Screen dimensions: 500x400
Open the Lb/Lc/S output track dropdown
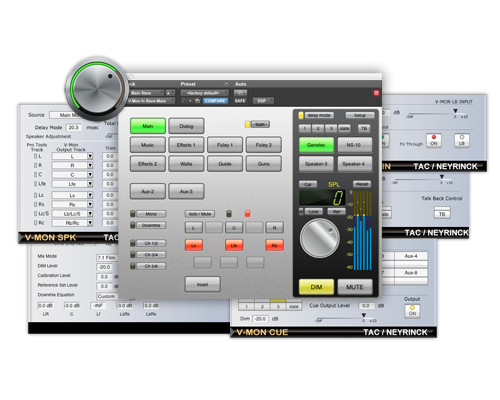(x=72, y=214)
